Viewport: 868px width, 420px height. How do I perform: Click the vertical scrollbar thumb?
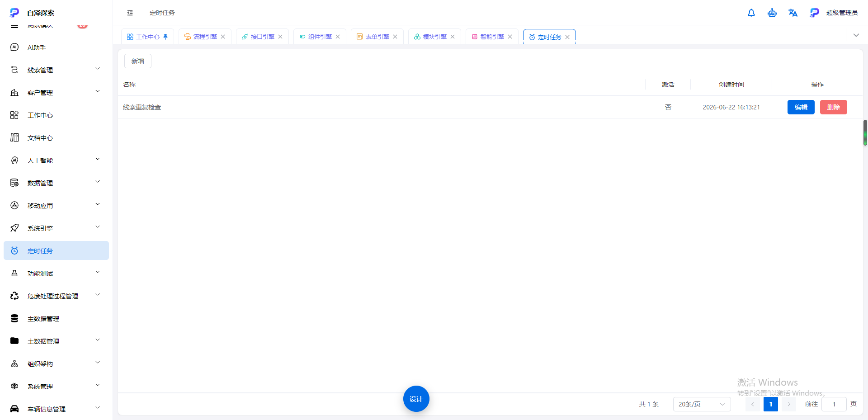(x=865, y=133)
